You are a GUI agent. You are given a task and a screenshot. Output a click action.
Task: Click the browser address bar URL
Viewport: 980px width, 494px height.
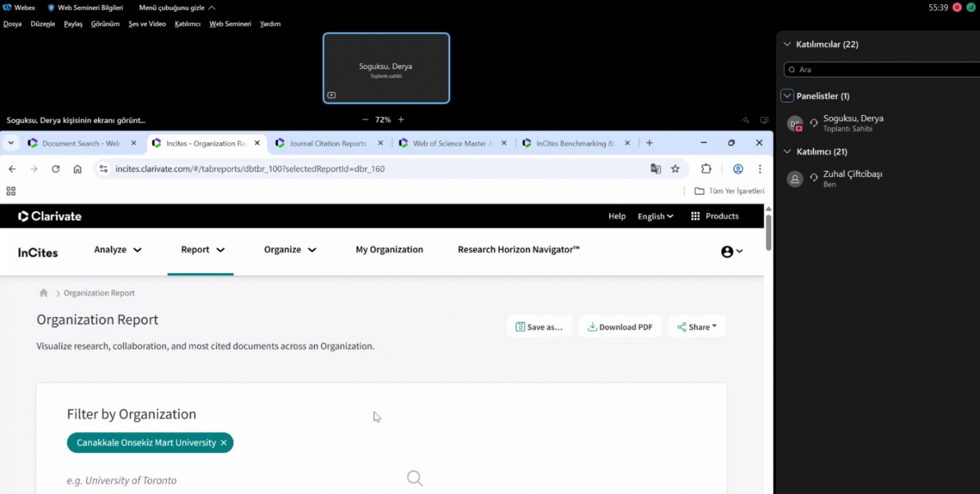tap(250, 169)
